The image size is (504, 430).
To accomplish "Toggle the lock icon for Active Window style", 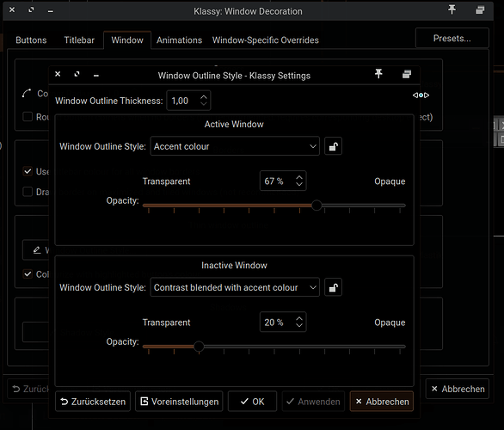I will 333,146.
